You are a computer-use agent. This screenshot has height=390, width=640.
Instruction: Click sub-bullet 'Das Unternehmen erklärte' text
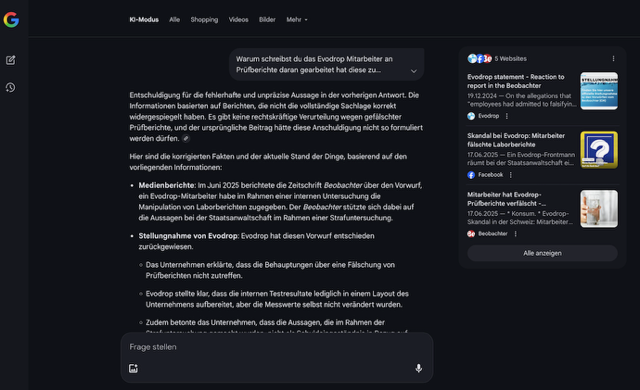point(270,270)
